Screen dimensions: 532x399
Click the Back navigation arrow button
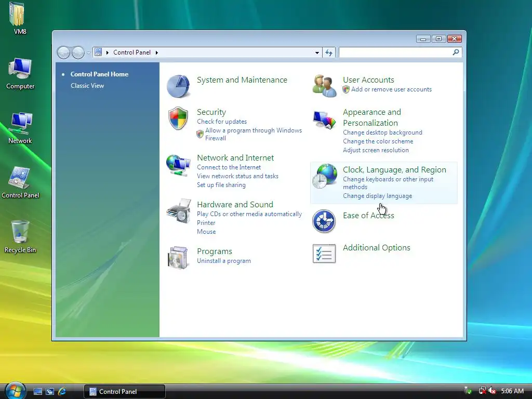[x=63, y=52]
